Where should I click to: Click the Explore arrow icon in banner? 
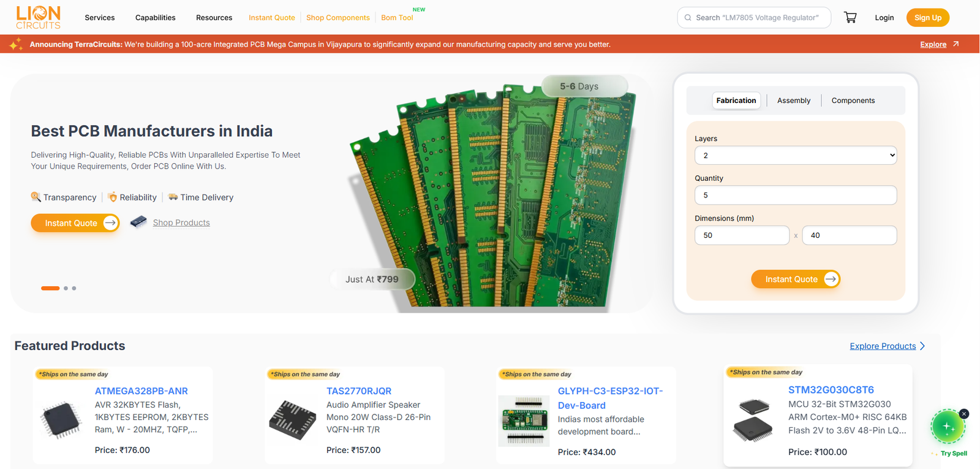tap(956, 44)
